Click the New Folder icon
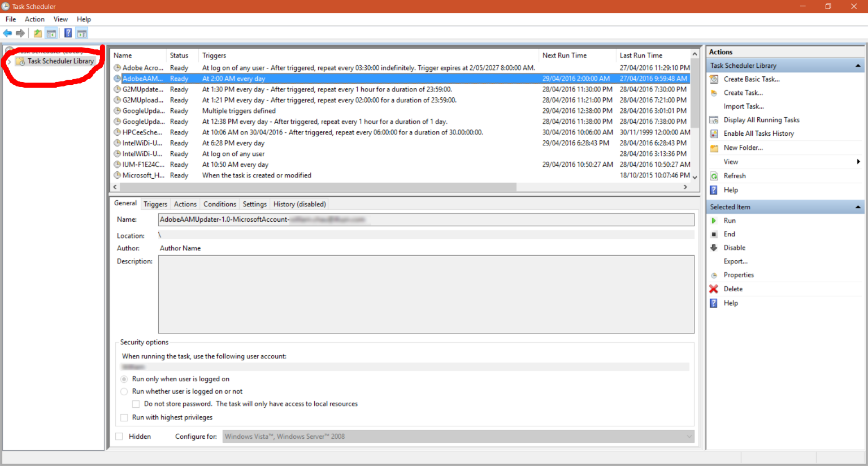The image size is (868, 466). click(x=714, y=148)
